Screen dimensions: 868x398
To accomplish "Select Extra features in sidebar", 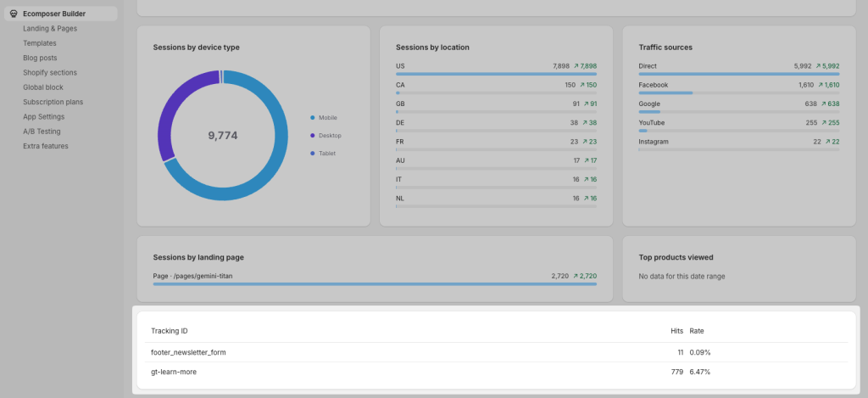I will point(46,146).
